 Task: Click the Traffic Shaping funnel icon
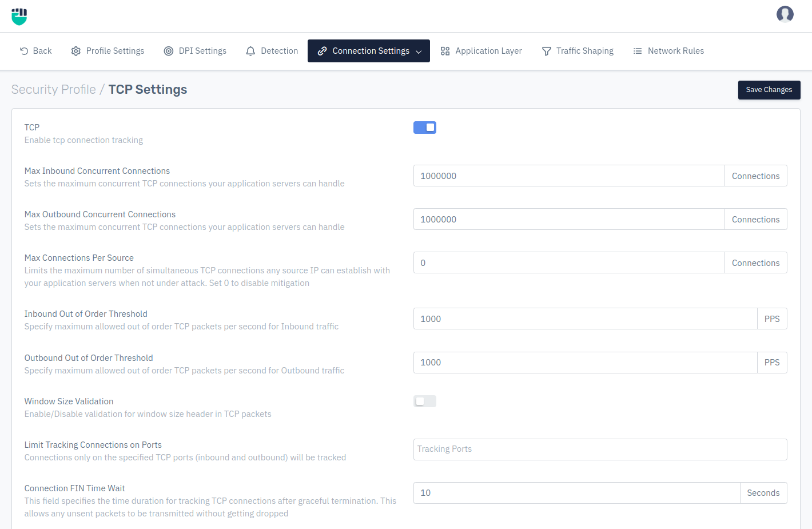click(546, 51)
